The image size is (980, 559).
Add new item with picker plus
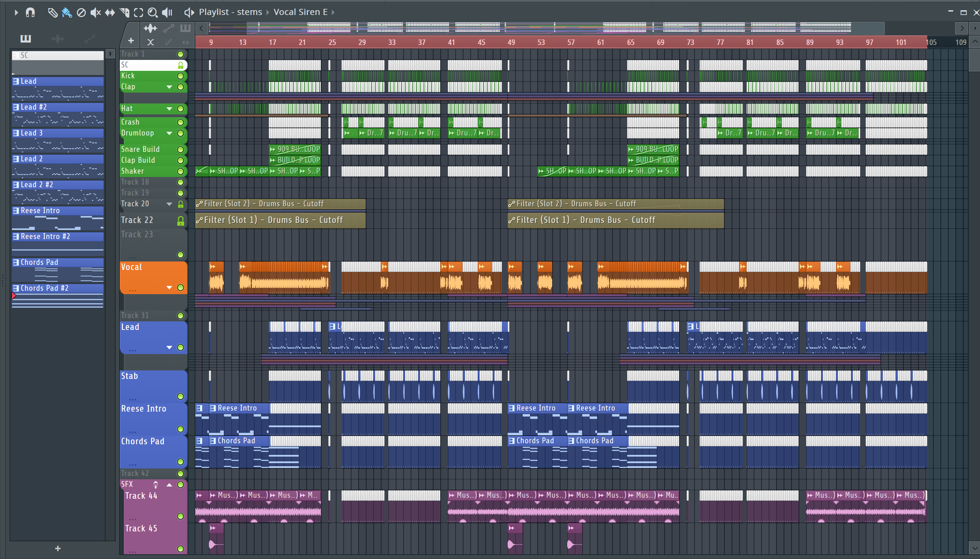pyautogui.click(x=58, y=548)
